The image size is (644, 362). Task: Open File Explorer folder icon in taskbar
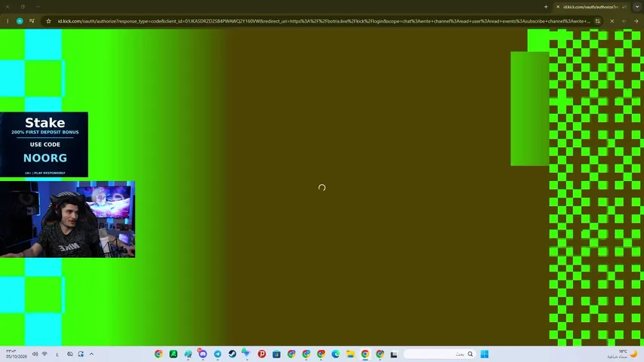pyautogui.click(x=350, y=354)
